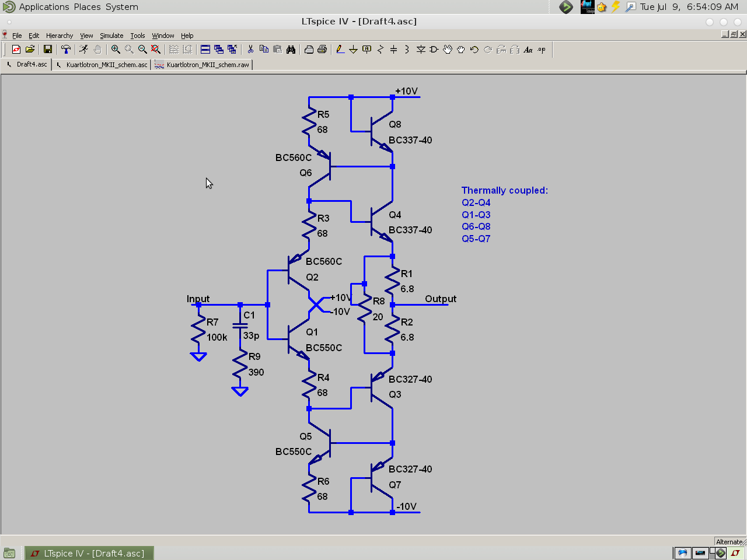Open the Simulate menu

coord(111,36)
